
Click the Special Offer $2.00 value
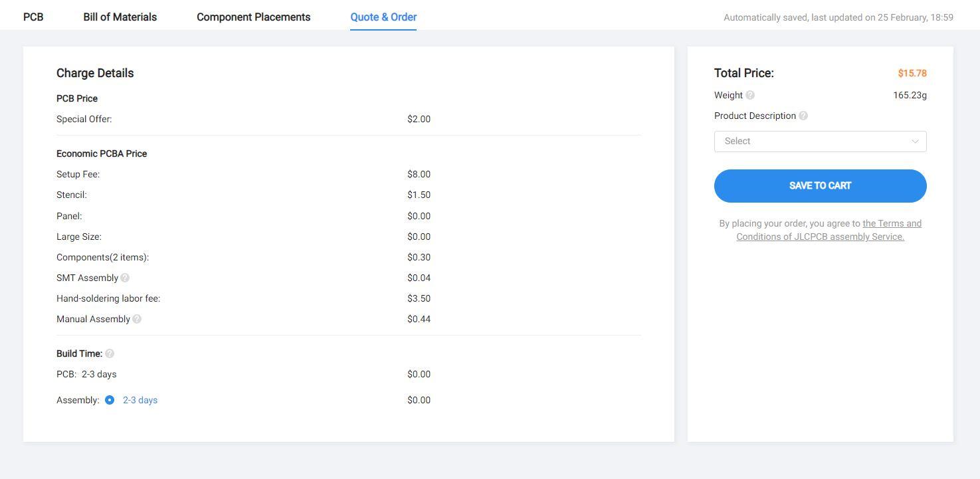click(419, 119)
